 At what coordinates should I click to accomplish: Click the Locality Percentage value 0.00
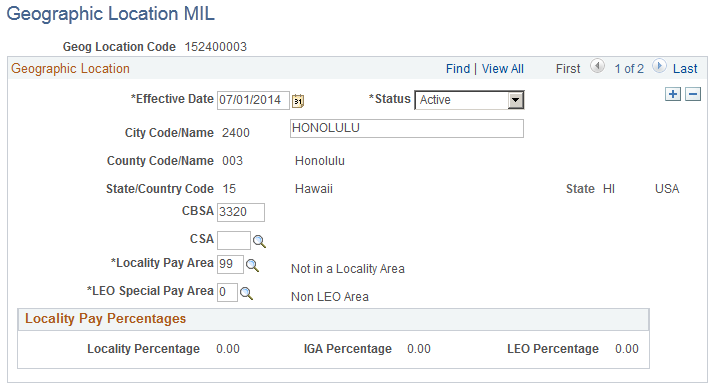point(228,349)
